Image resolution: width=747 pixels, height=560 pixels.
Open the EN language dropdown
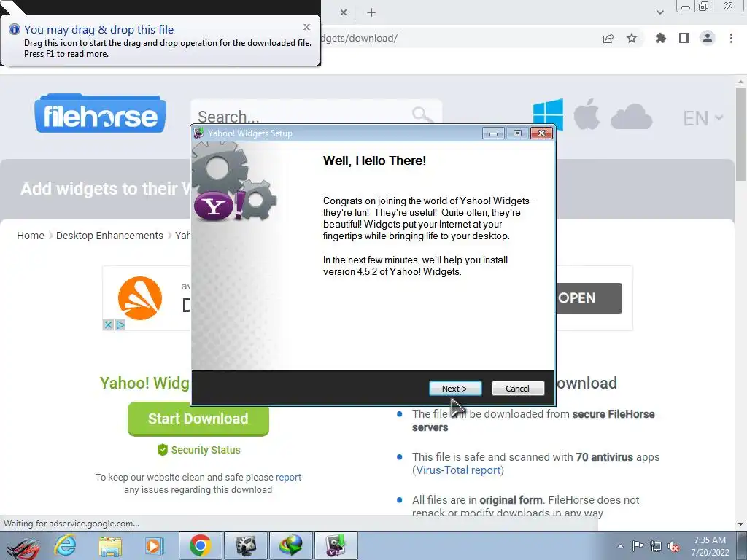click(703, 118)
